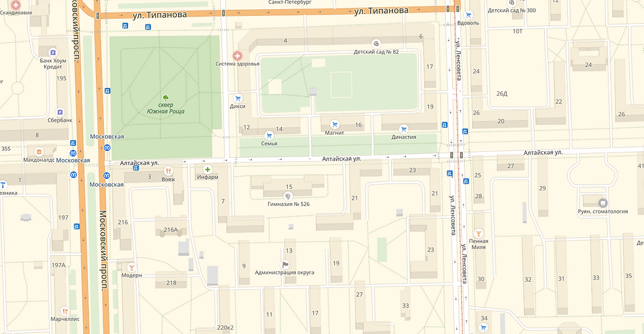Click the Магнит supermarket cart icon
Screen dimensions: 644x334
click(334, 124)
